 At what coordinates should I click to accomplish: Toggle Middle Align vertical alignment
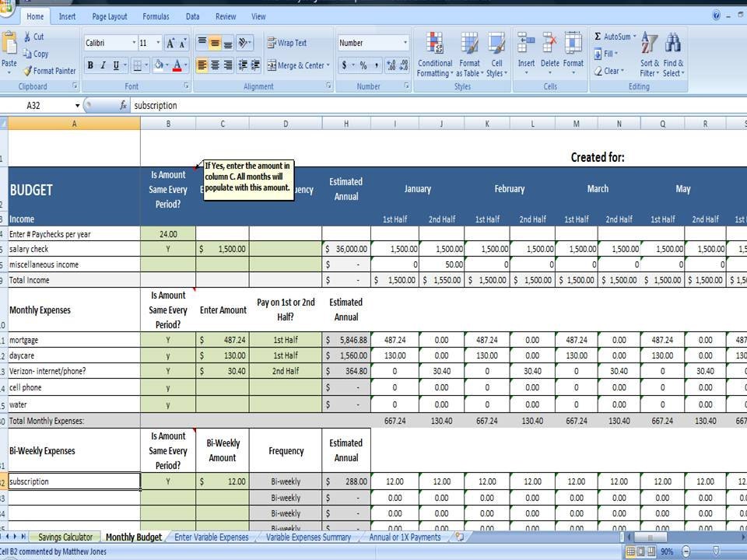click(215, 43)
